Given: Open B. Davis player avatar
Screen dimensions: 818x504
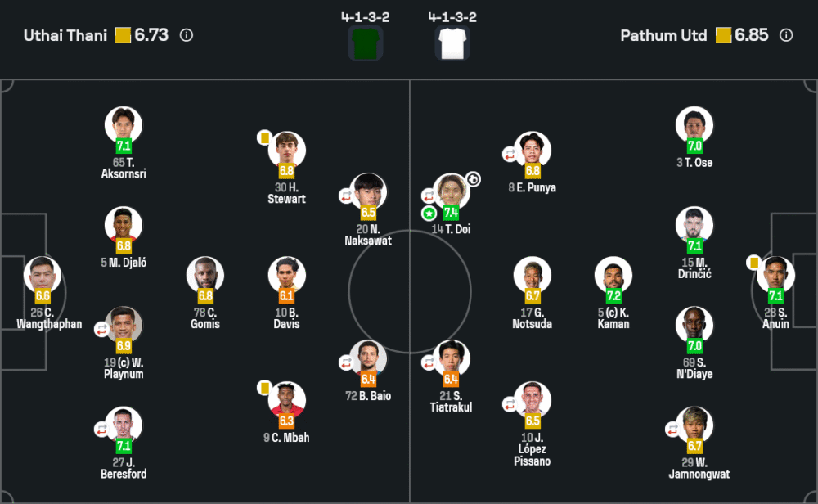Looking at the screenshot, I should coord(287,275).
